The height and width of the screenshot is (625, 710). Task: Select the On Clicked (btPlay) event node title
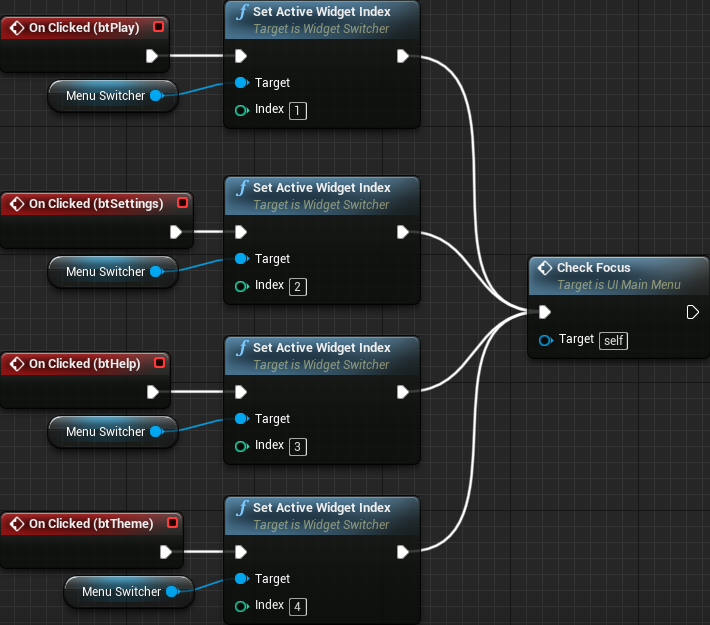click(x=84, y=28)
